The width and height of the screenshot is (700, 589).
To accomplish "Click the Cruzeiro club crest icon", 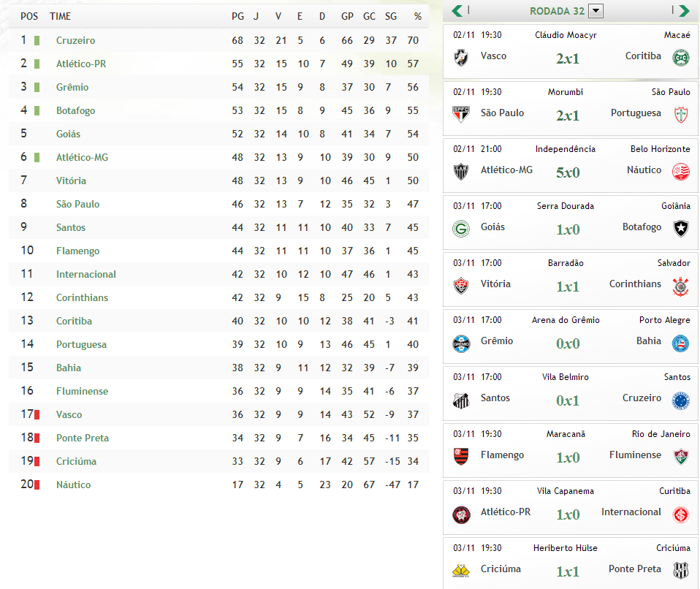I will point(681,399).
